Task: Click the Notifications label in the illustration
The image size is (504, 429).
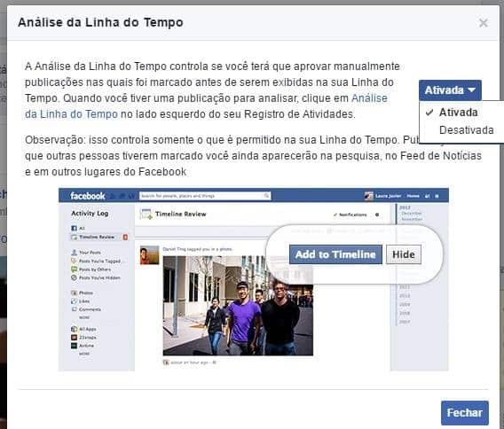Action: click(352, 214)
